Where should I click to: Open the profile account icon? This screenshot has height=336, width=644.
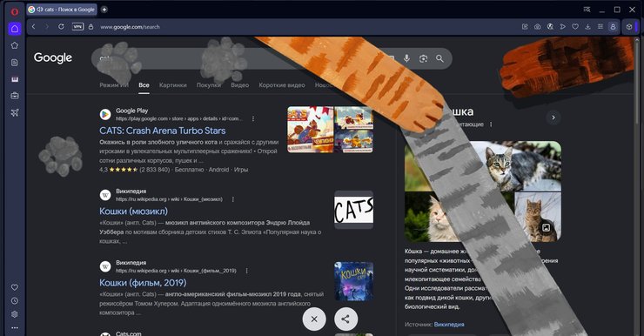click(x=613, y=27)
